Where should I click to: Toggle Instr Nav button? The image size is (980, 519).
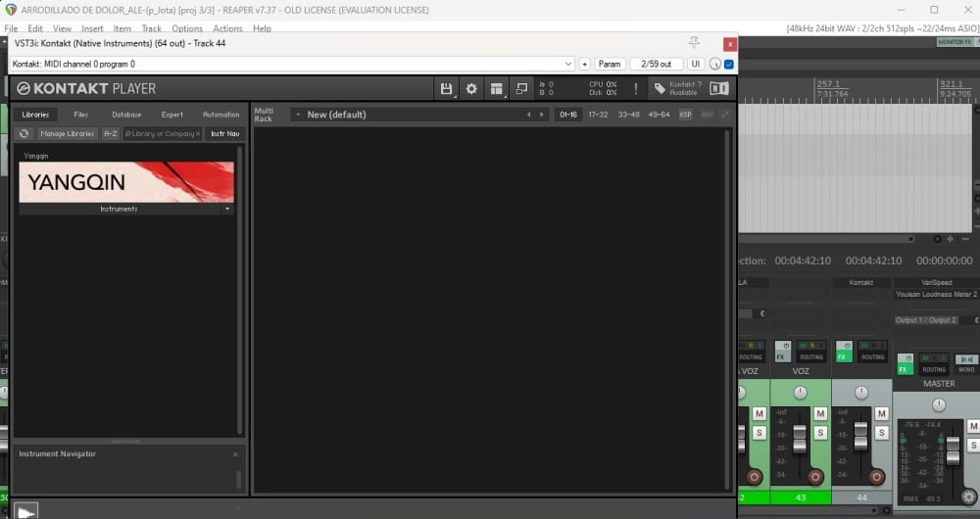point(225,133)
